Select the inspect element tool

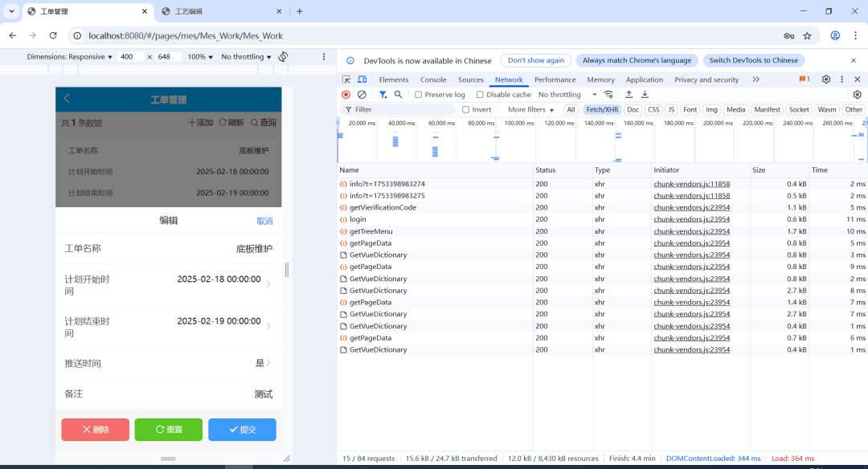tap(346, 80)
